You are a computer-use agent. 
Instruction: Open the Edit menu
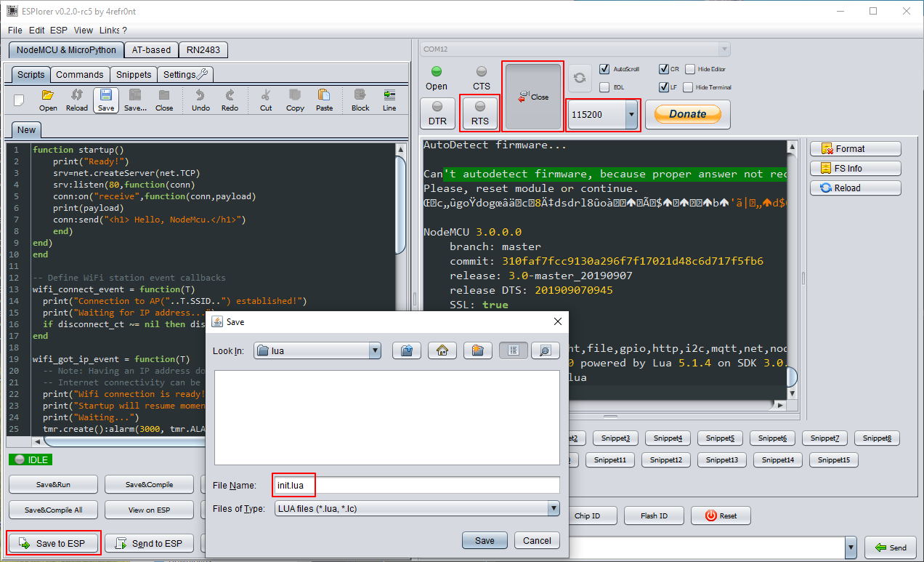pyautogui.click(x=36, y=30)
